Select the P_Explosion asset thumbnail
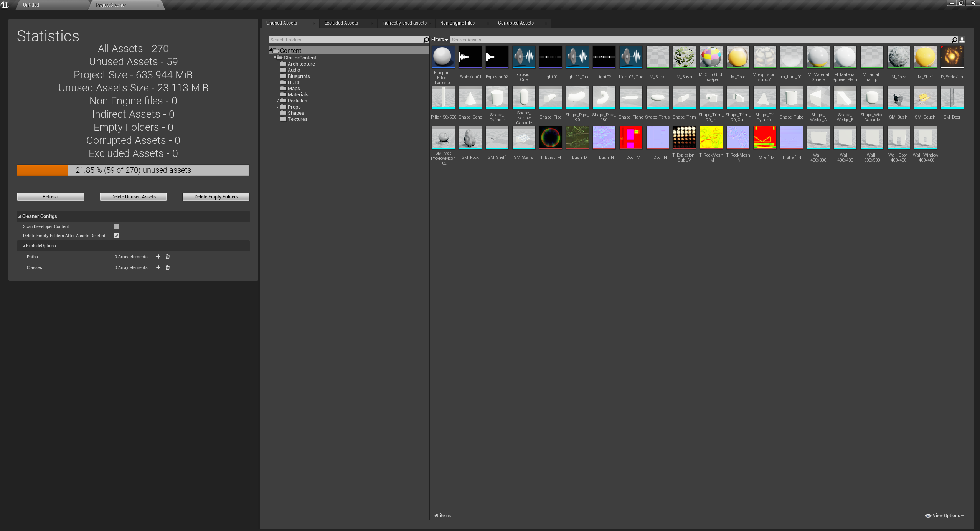The width and height of the screenshot is (980, 531). (x=952, y=57)
